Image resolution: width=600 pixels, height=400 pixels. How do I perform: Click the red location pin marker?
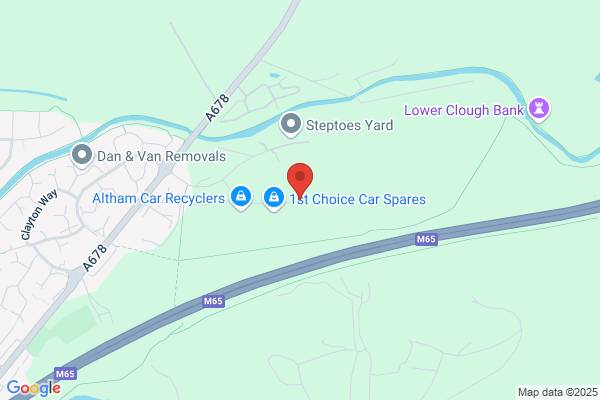click(300, 181)
